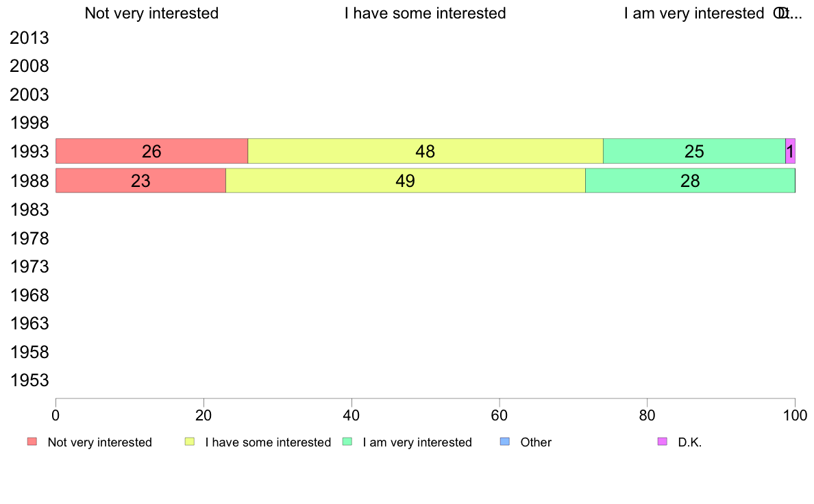Screen dimensions: 814x504
Task: Click the top Not very interested header
Action: (151, 13)
